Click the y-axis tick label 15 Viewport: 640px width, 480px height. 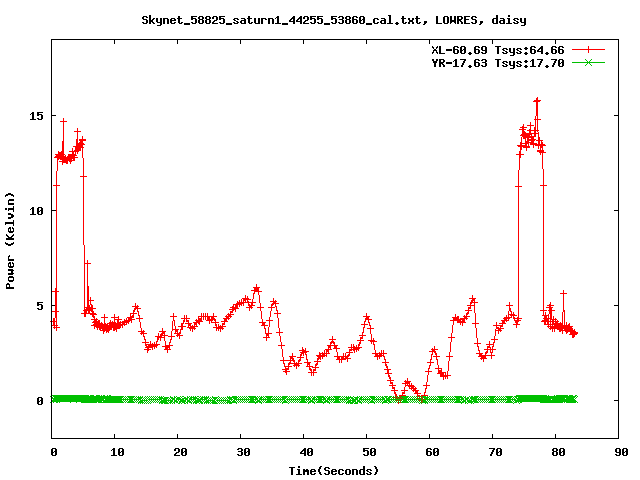(x=36, y=116)
